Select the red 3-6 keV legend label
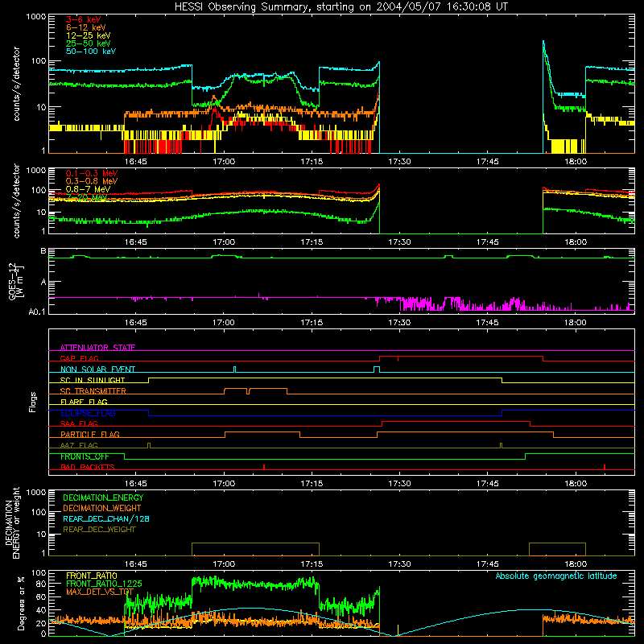This screenshot has height=644, width=644. pos(83,19)
